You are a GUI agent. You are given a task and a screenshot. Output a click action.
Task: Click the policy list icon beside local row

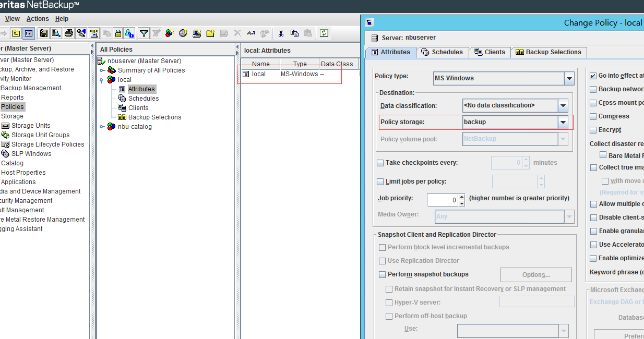tap(246, 74)
